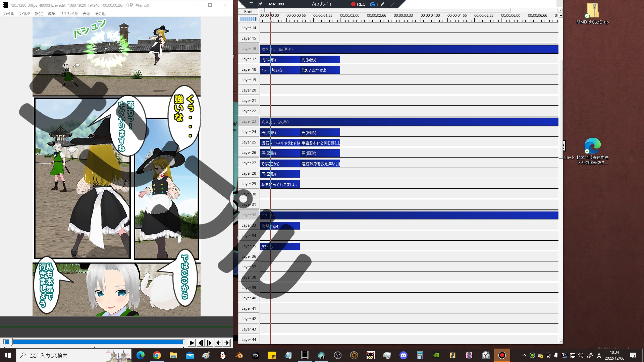Click timeline scrollbar down arrow
Screen dimensions: 644x362
point(561,342)
